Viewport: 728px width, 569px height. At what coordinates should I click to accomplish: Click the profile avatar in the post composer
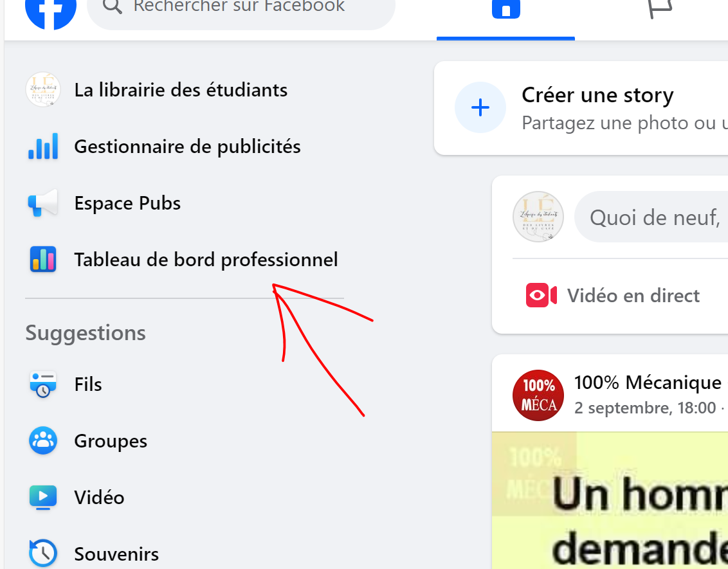(538, 217)
